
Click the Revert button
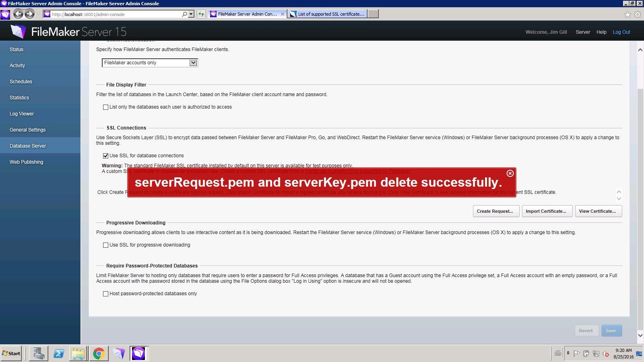[586, 331]
